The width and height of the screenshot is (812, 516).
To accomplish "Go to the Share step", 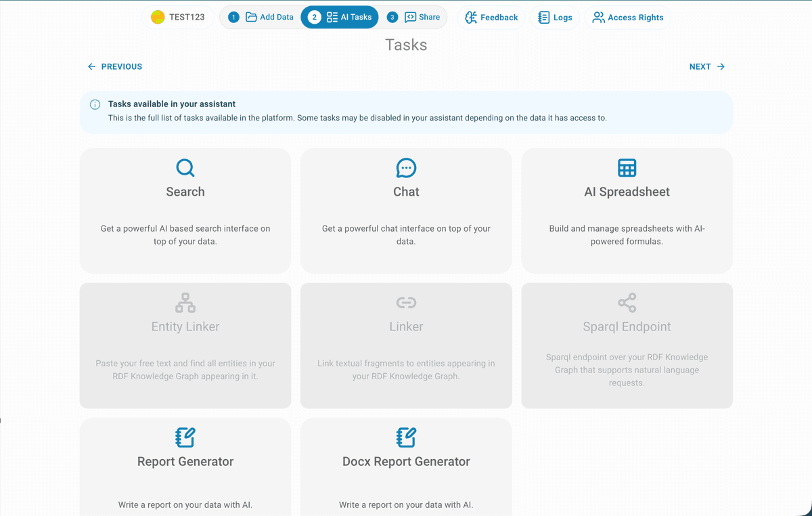I will click(413, 17).
